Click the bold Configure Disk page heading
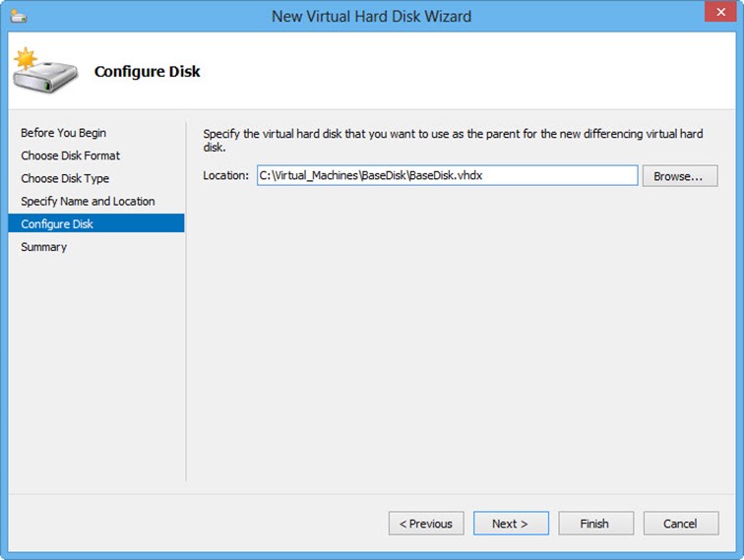Screen dimensions: 744x560 (147, 72)
